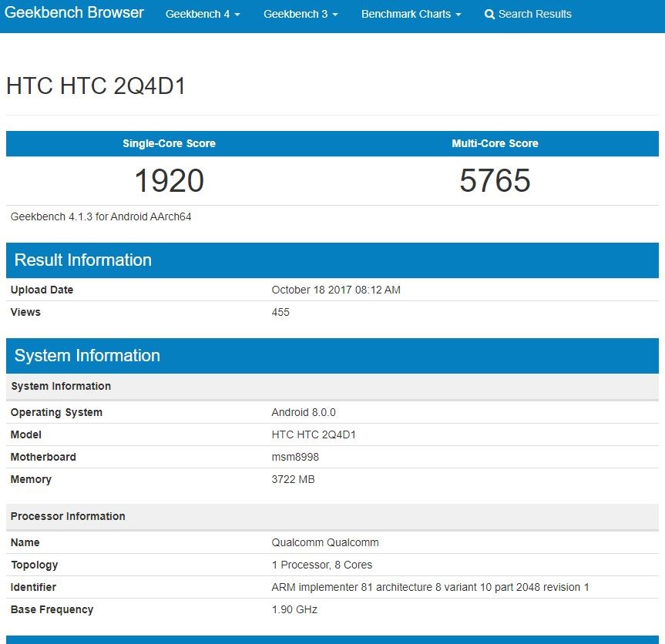Image resolution: width=665 pixels, height=644 pixels.
Task: Click the msm8998 motherboard value
Action: point(295,458)
